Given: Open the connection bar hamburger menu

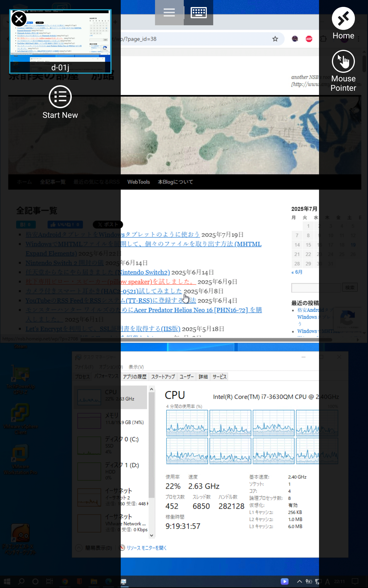Looking at the screenshot, I should click(169, 12).
